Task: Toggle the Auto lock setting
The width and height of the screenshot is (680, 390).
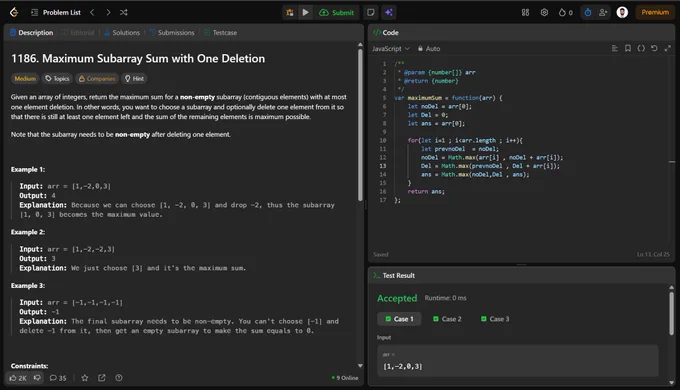Action: 429,49
